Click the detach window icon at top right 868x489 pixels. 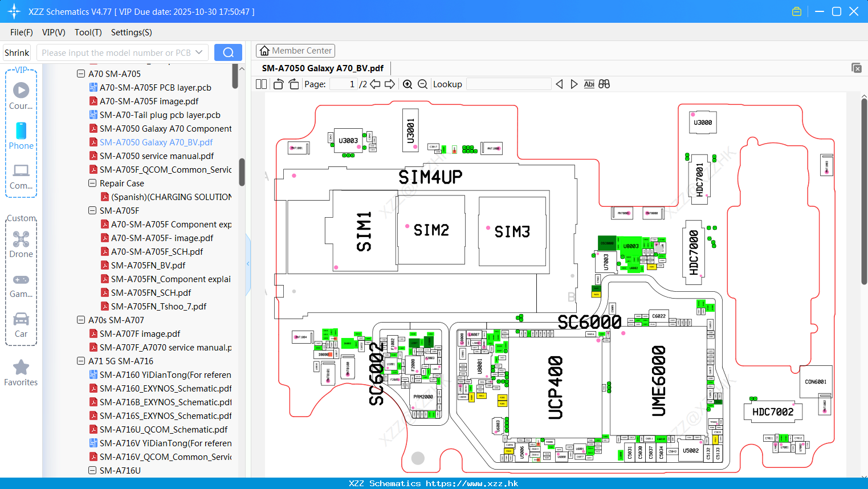pyautogui.click(x=856, y=68)
